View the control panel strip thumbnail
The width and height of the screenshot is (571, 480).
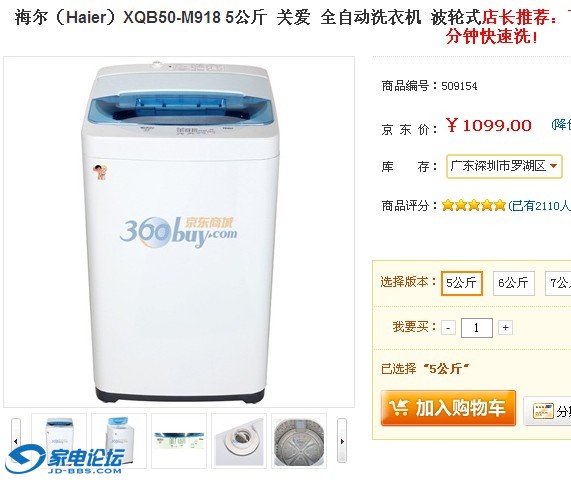click(x=179, y=441)
